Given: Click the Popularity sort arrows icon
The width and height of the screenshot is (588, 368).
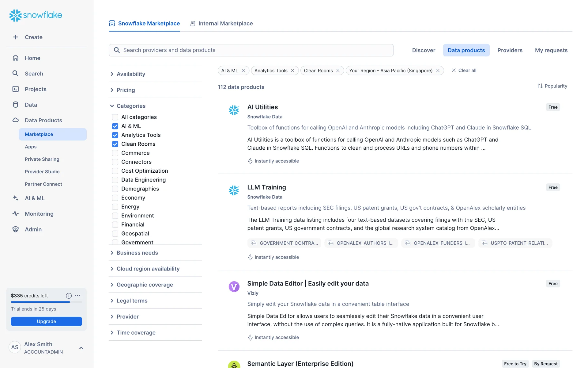Looking at the screenshot, I should click(x=540, y=86).
